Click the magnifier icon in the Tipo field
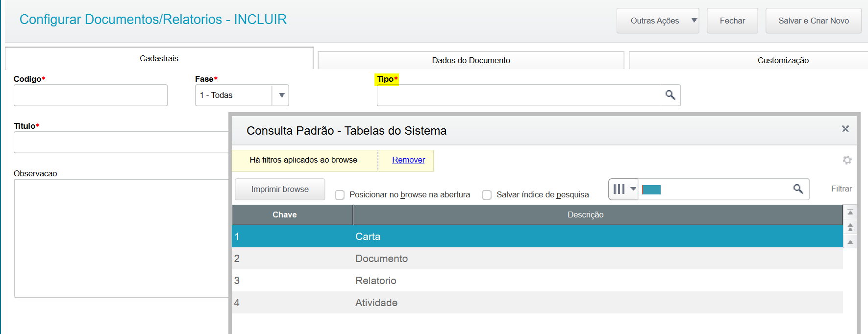 tap(670, 95)
